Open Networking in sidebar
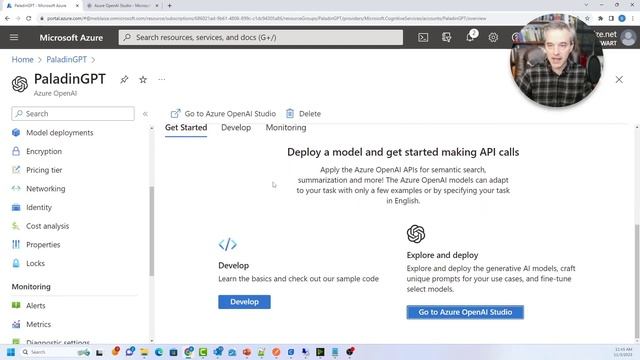640x360 pixels. pos(46,189)
